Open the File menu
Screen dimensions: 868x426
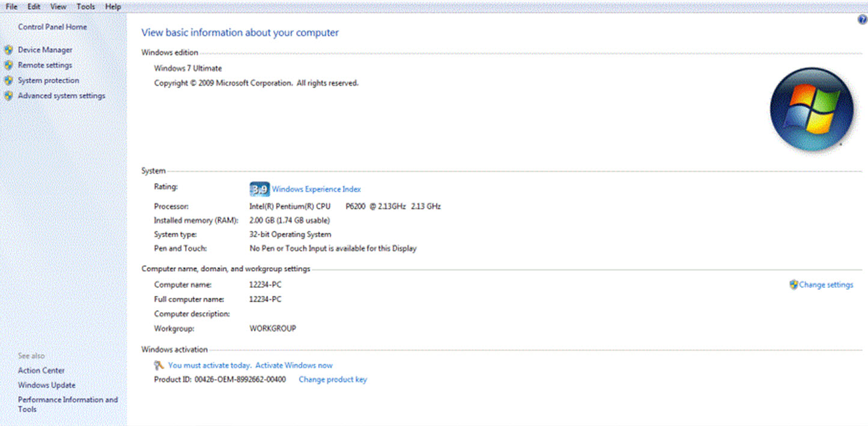11,7
